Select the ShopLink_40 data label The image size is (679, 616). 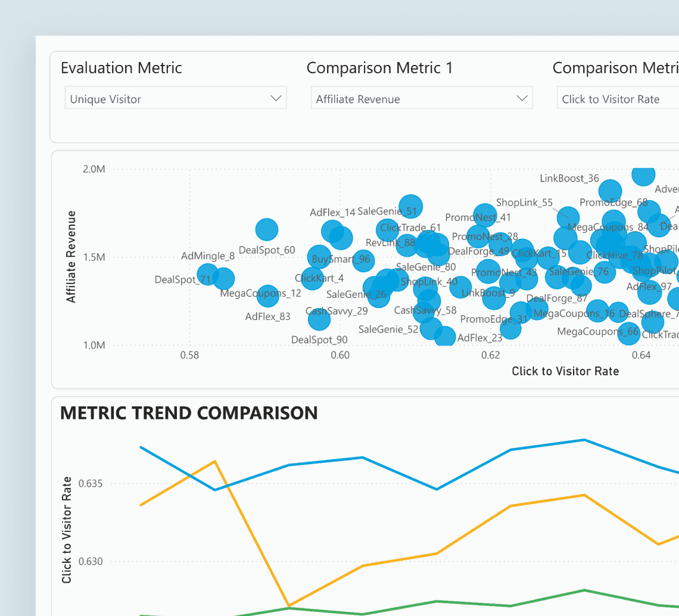tap(429, 282)
